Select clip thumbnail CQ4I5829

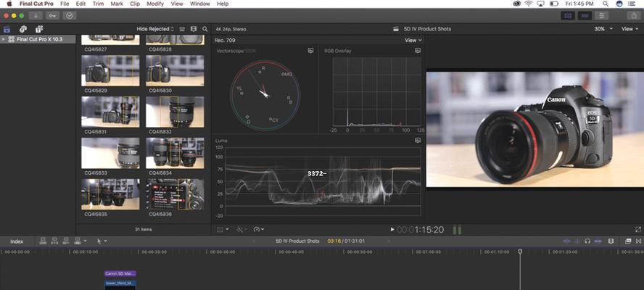110,70
